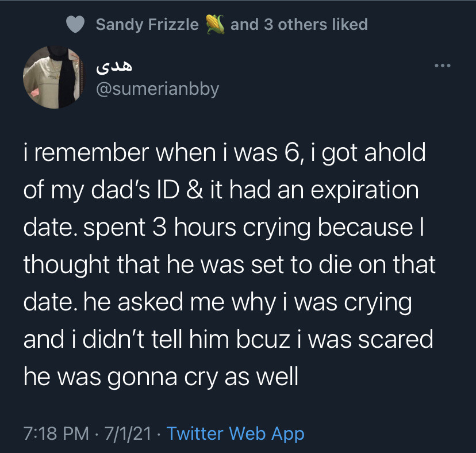Open Sandy Frizzle's profile from liked notice

147,24
